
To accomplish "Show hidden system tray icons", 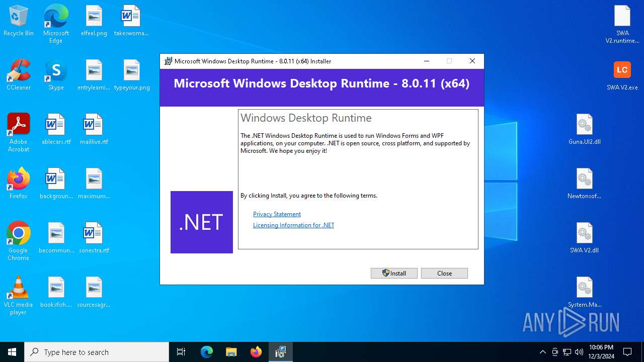I will [x=542, y=352].
